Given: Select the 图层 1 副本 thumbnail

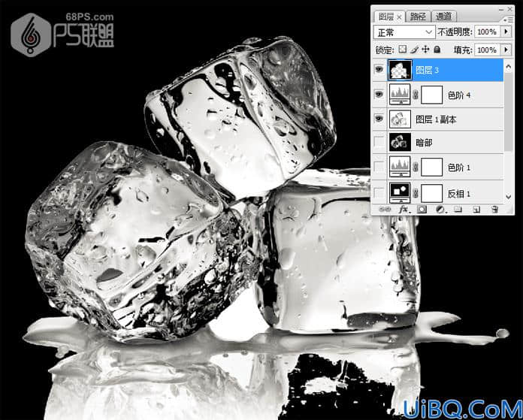Looking at the screenshot, I should click(400, 119).
